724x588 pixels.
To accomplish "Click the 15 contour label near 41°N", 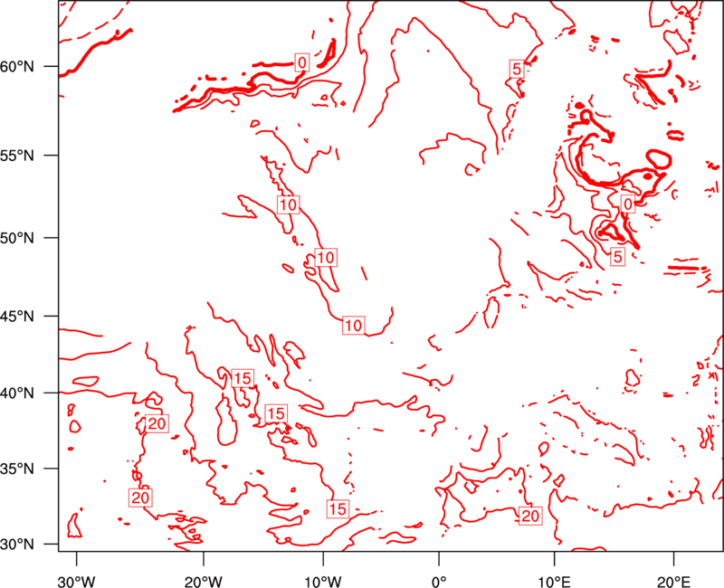I will click(x=243, y=378).
